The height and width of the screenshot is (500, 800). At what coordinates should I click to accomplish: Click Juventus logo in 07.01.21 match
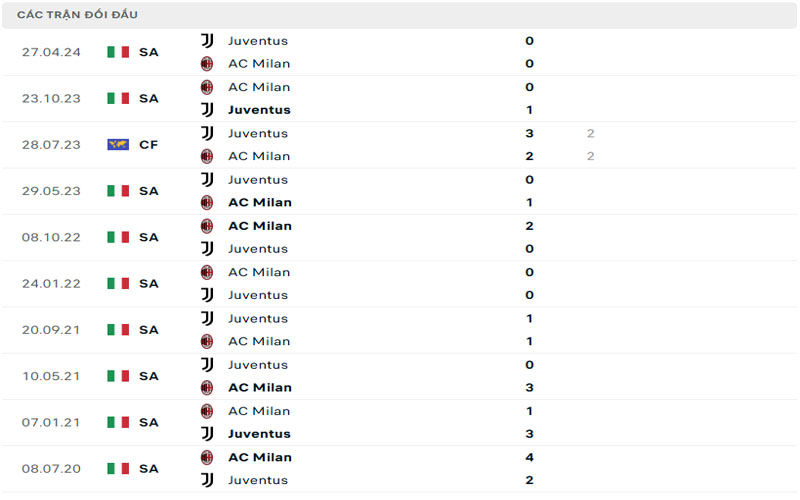pyautogui.click(x=207, y=433)
